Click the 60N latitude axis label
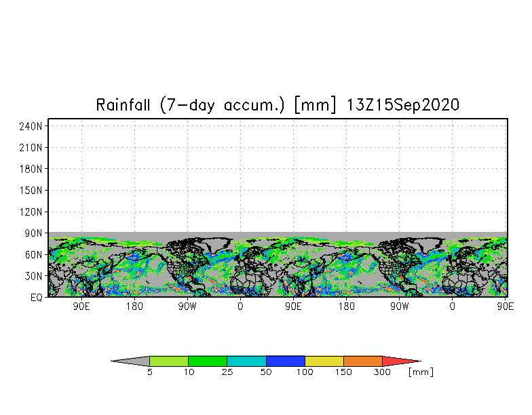This screenshot has width=532, height=415. tap(34, 255)
